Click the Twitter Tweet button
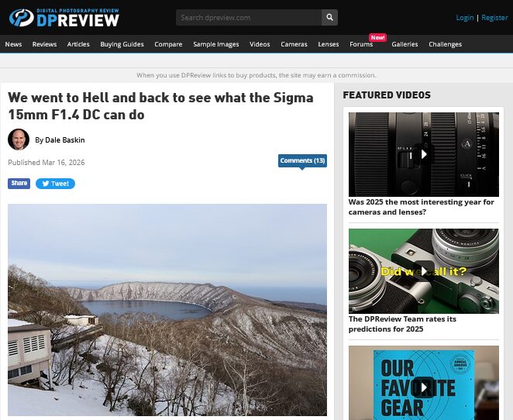Viewport: 513px width, 420px height. [x=55, y=184]
